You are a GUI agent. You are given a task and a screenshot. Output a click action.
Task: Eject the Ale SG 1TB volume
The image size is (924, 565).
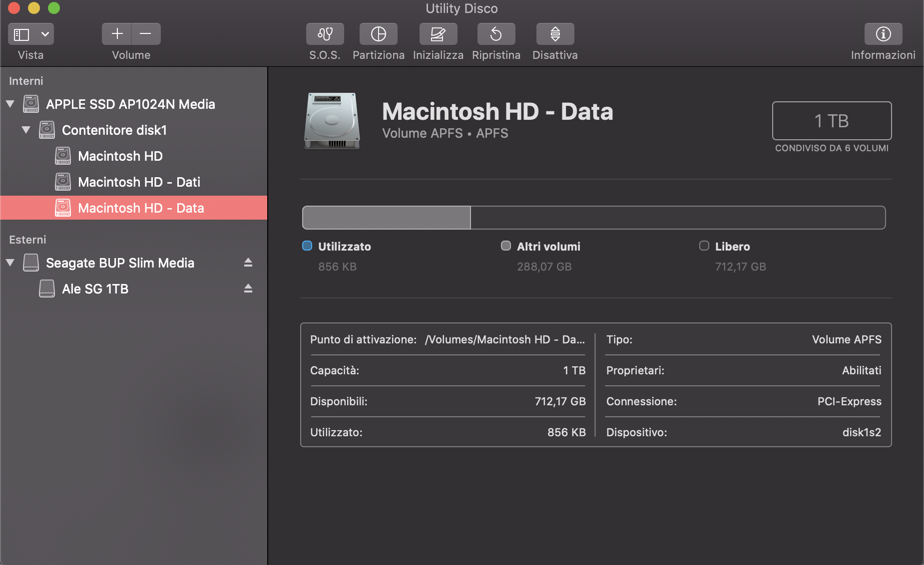pyautogui.click(x=248, y=288)
